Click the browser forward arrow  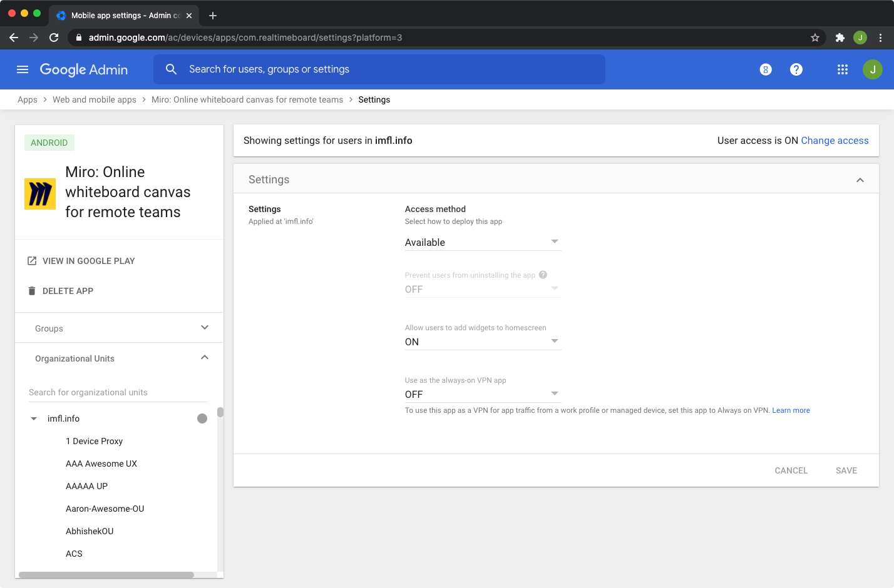pos(34,38)
